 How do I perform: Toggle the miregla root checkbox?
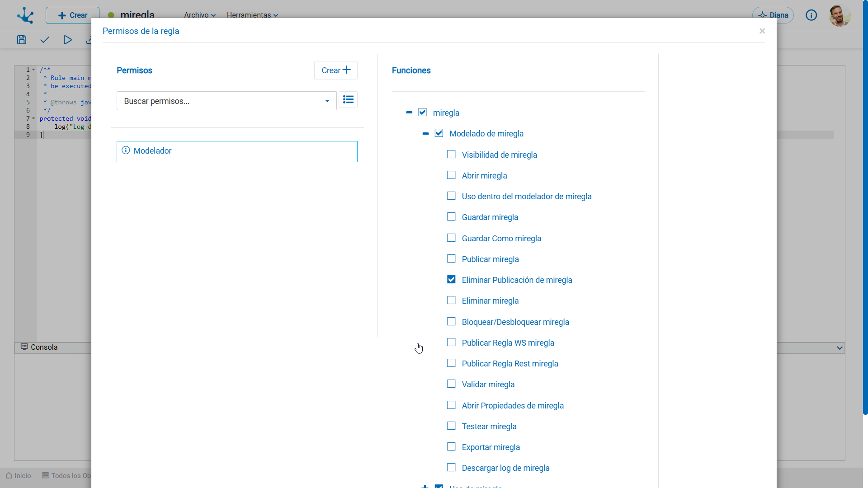tap(422, 112)
